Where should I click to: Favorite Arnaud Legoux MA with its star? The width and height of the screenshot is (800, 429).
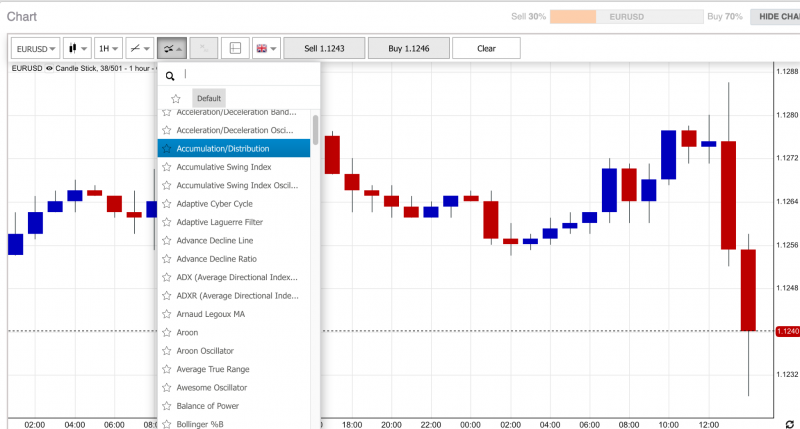point(166,314)
